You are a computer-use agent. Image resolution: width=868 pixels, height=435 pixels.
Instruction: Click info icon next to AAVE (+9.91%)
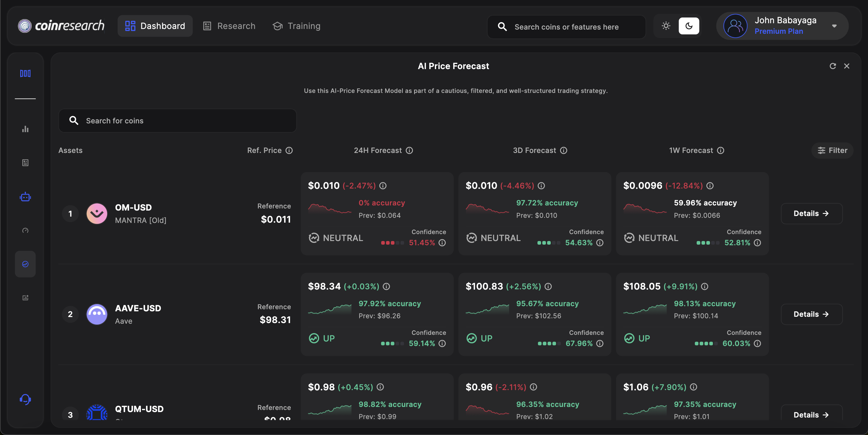click(705, 286)
